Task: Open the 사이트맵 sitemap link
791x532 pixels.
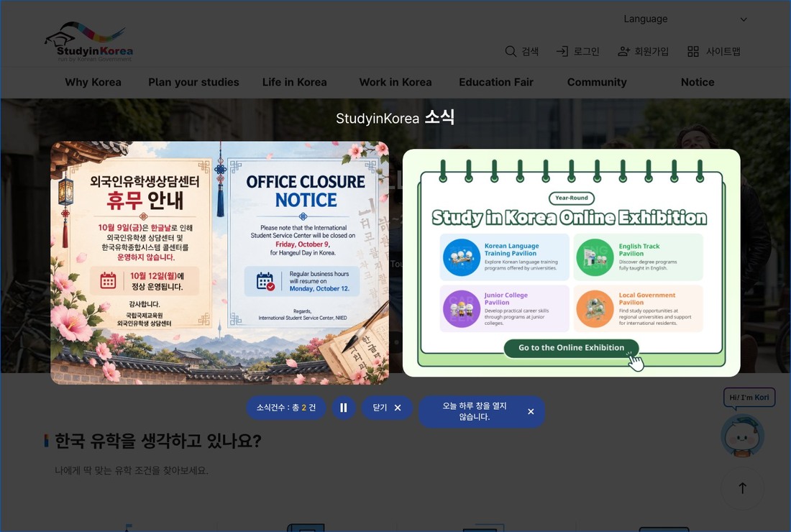Action: pyautogui.click(x=723, y=52)
